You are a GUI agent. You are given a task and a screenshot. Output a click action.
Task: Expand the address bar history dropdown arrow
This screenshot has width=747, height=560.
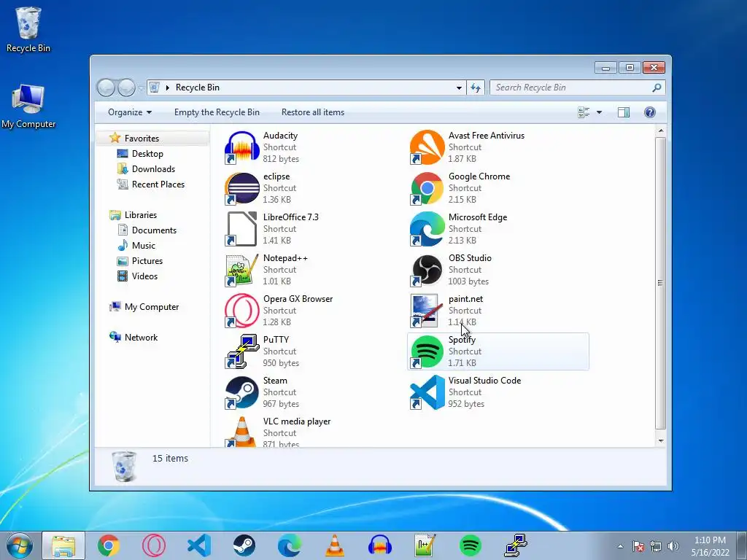pyautogui.click(x=459, y=87)
